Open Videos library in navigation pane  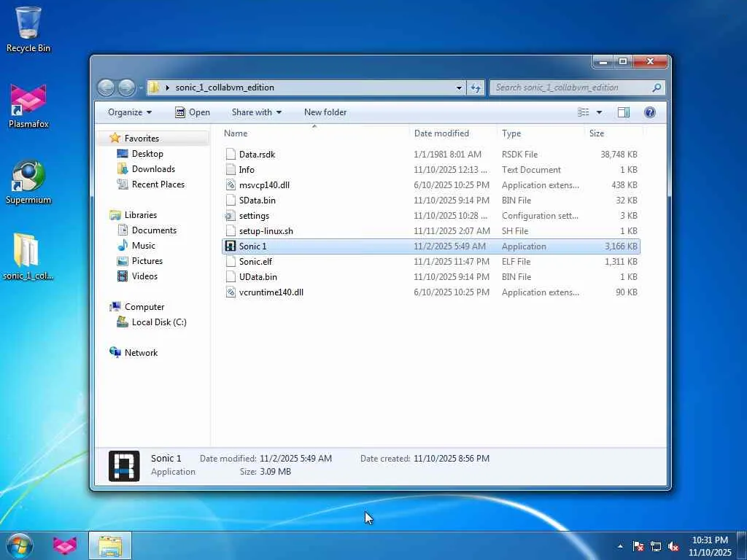coord(144,276)
